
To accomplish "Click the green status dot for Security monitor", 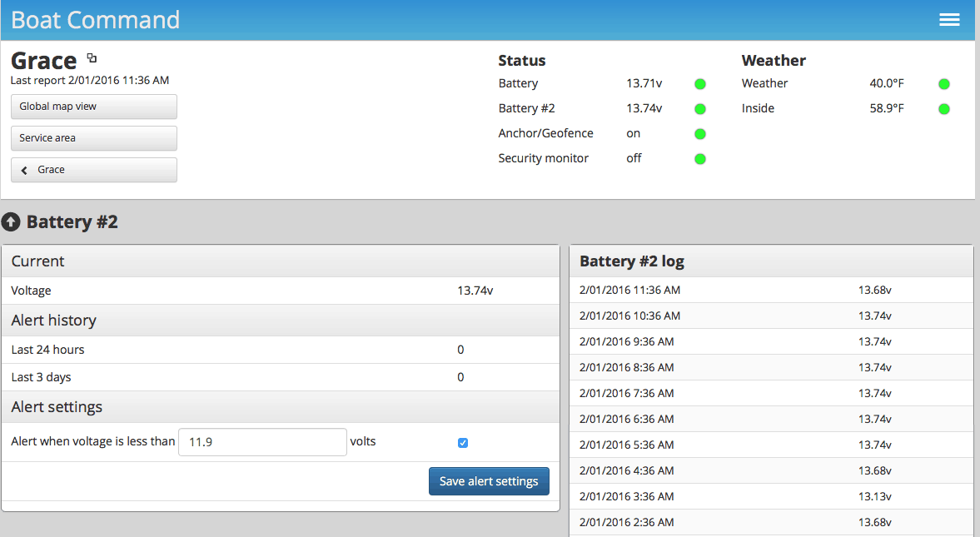I will point(699,158).
